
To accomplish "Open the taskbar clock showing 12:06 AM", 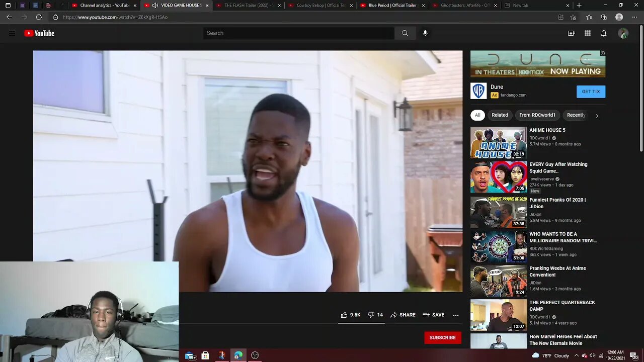I will [614, 355].
